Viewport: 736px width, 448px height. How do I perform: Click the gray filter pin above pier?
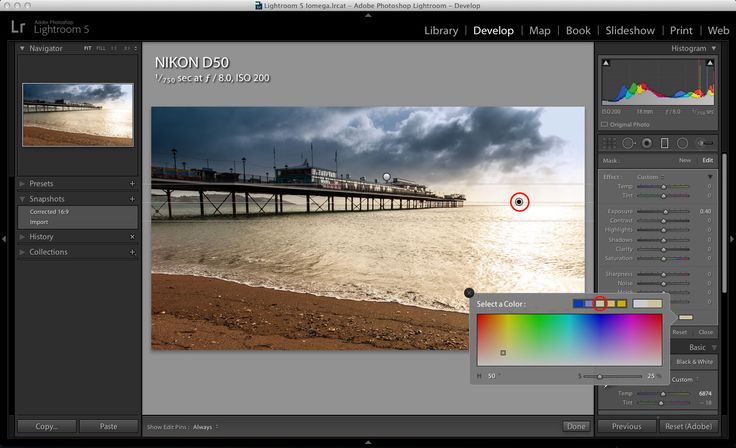pos(386,177)
